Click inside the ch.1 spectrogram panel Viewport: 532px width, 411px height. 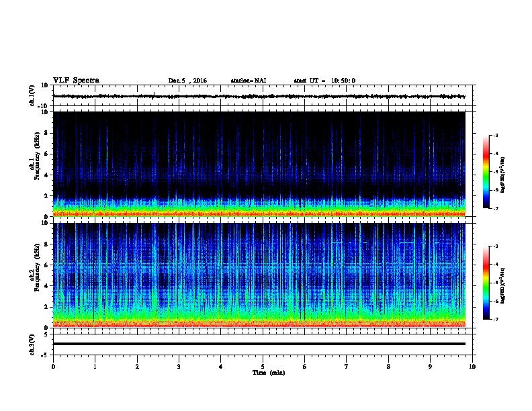tap(259, 164)
